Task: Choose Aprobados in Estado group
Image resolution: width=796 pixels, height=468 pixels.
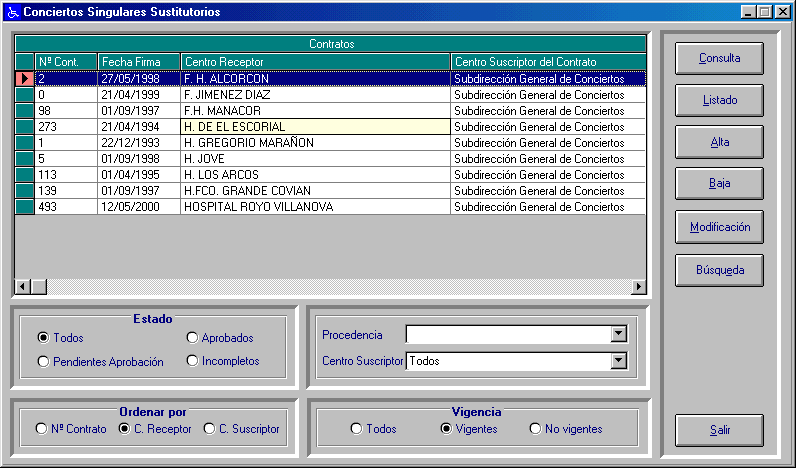Action: click(x=192, y=338)
